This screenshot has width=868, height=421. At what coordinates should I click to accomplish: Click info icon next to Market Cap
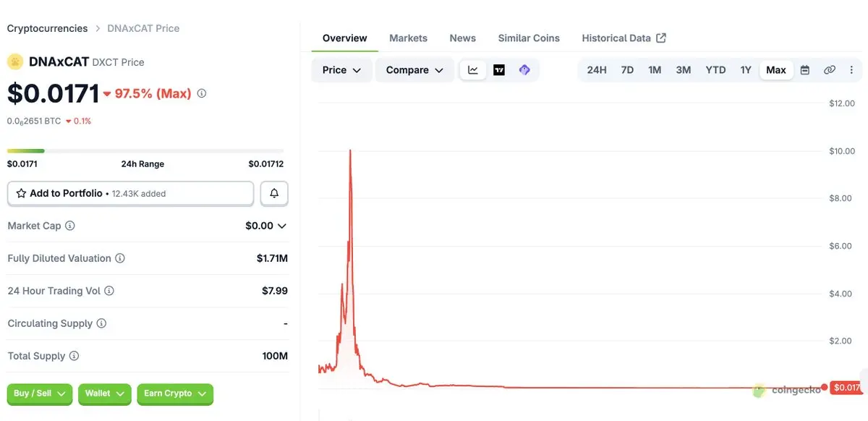pos(70,226)
